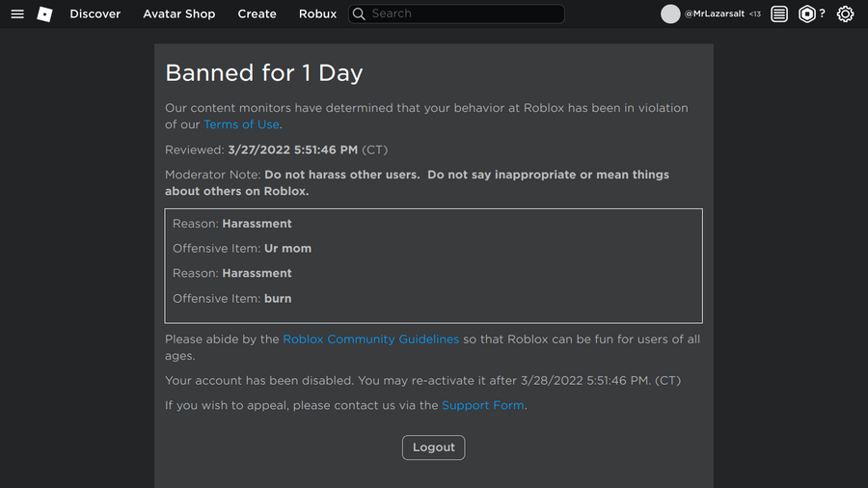
Task: Open the feed list icon
Action: 779,14
